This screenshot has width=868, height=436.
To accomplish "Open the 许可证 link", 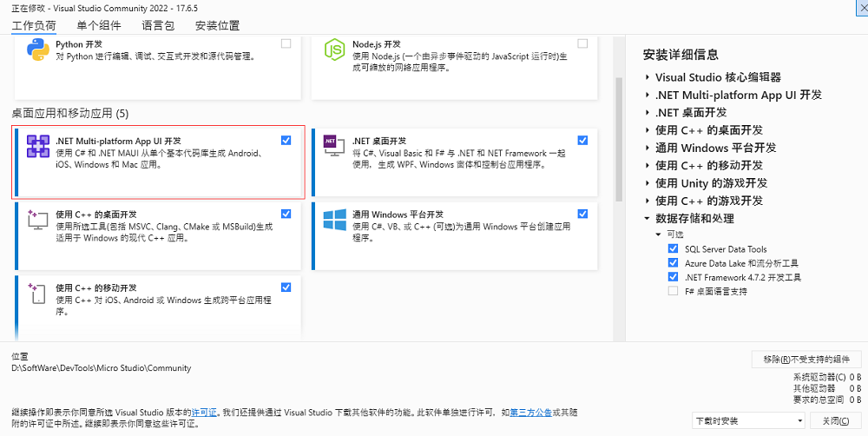I will 204,413.
